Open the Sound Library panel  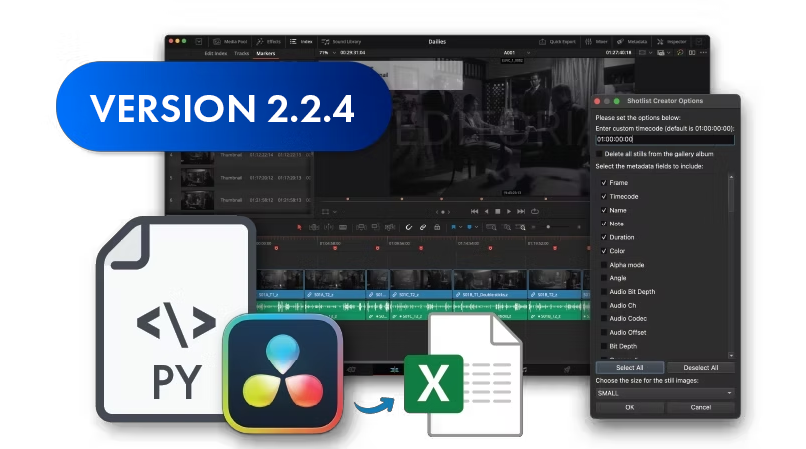click(341, 42)
